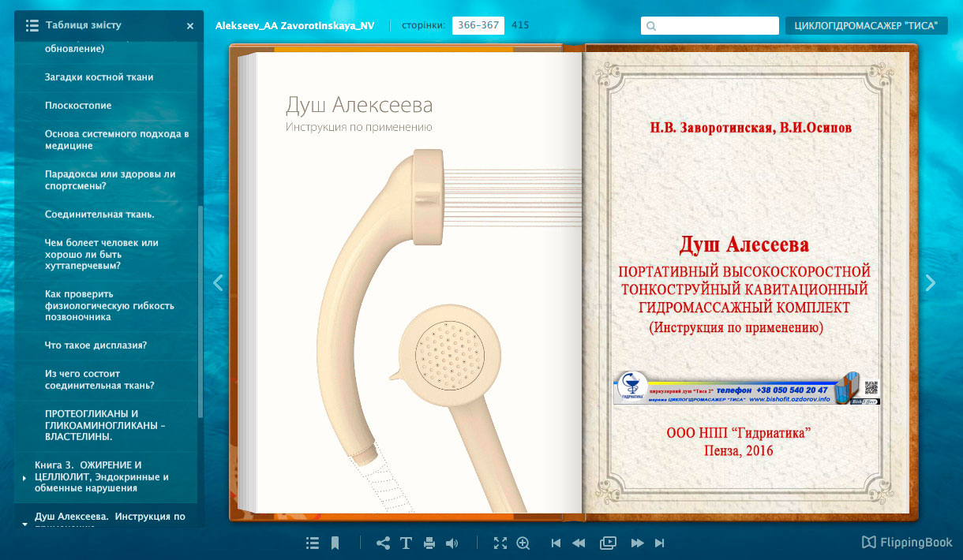Open Книга 3. ОЖИРЕНИЕ И ЦЕЛЛЮЛИТ entry
Screen dimensions: 963x560
click(x=101, y=476)
